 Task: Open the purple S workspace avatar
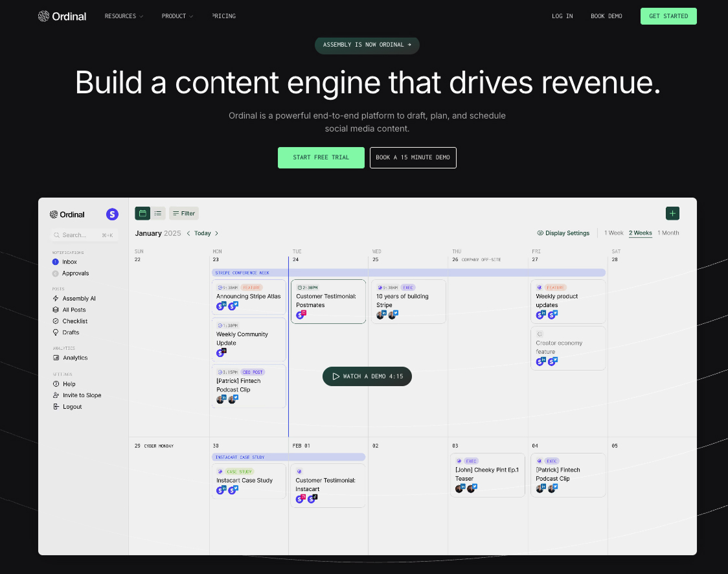click(x=112, y=214)
